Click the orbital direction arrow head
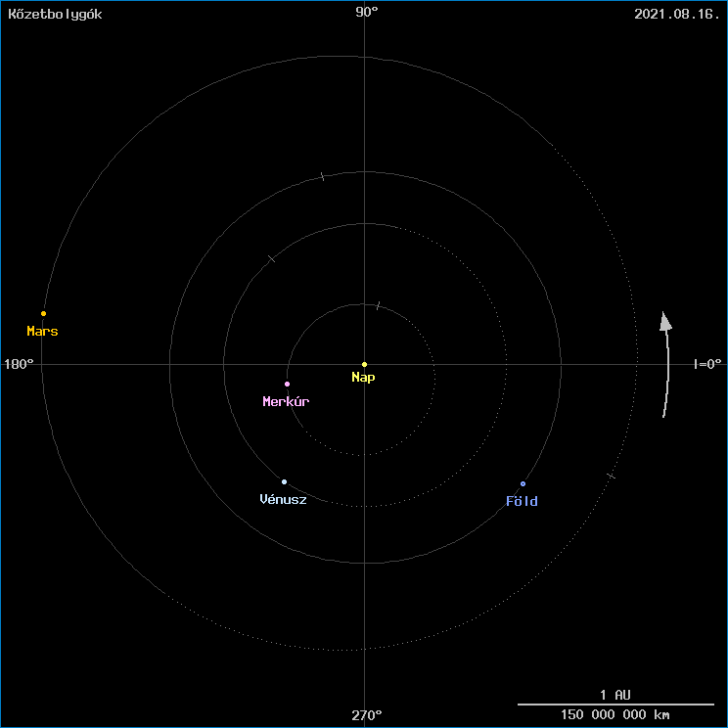Image resolution: width=728 pixels, height=728 pixels. [x=665, y=321]
